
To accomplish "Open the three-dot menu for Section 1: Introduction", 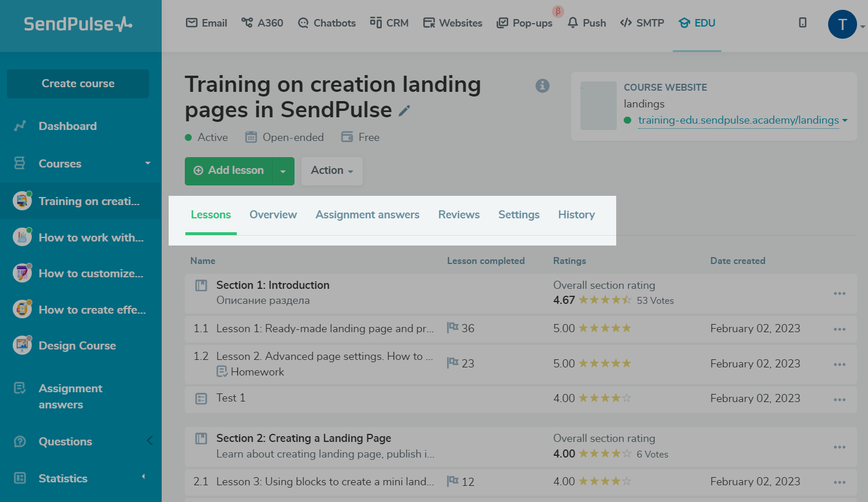I will pos(839,293).
